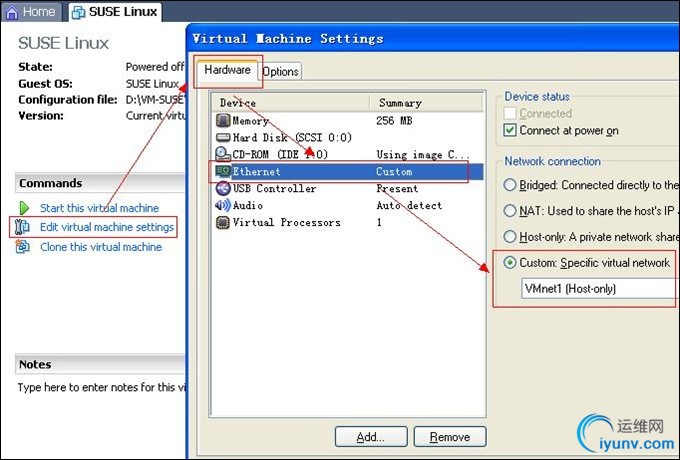Toggle Connect at power on checkbox

pos(510,130)
